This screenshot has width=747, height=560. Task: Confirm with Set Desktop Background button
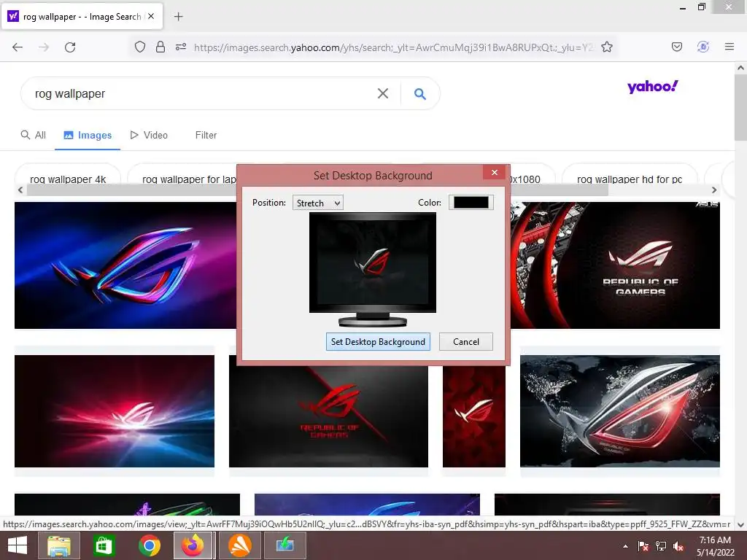coord(378,342)
